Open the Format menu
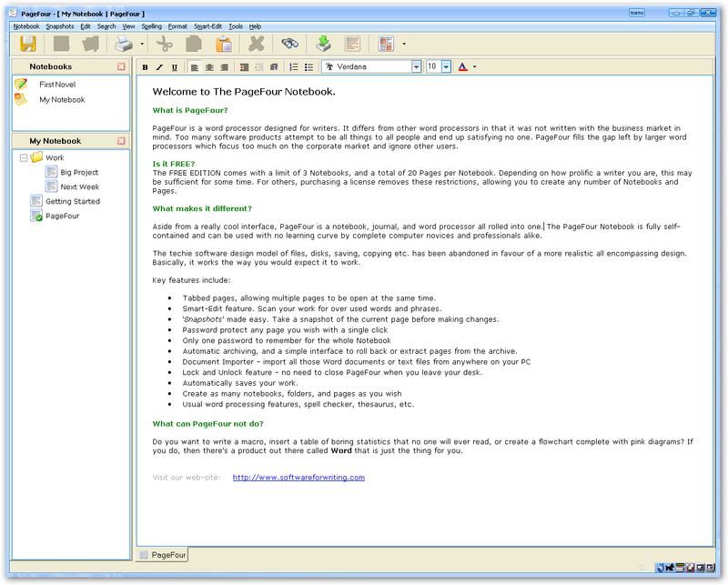Screen dimensions: 728x585 (177, 26)
